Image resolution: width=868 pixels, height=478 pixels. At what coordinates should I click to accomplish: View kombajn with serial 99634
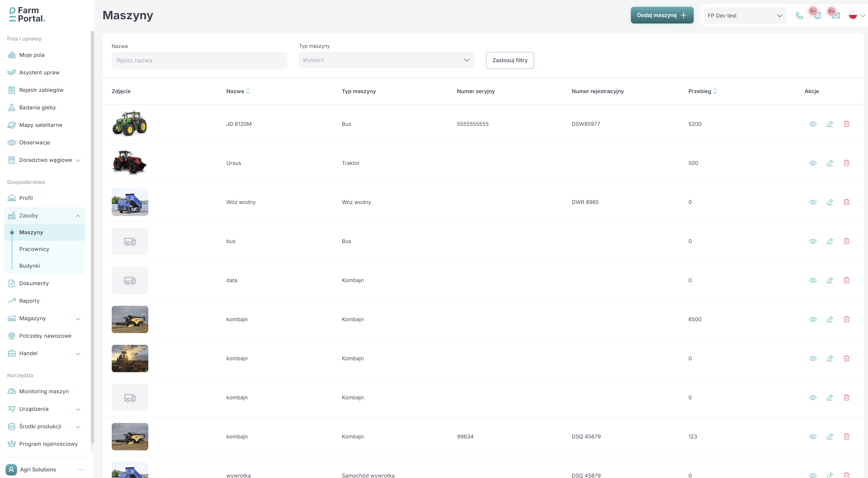click(x=813, y=436)
